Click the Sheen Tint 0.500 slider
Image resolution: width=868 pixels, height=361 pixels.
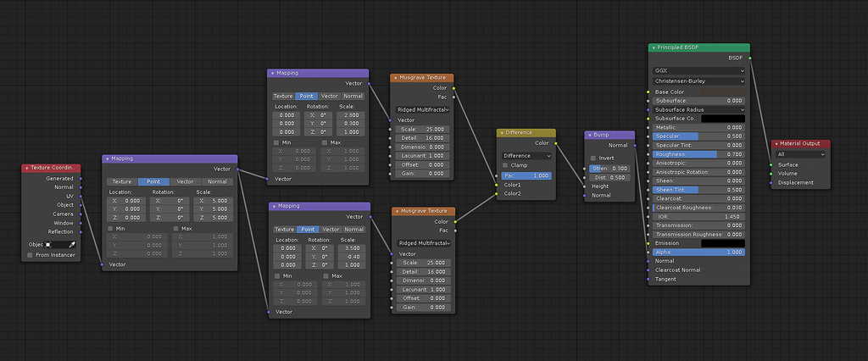tap(698, 189)
